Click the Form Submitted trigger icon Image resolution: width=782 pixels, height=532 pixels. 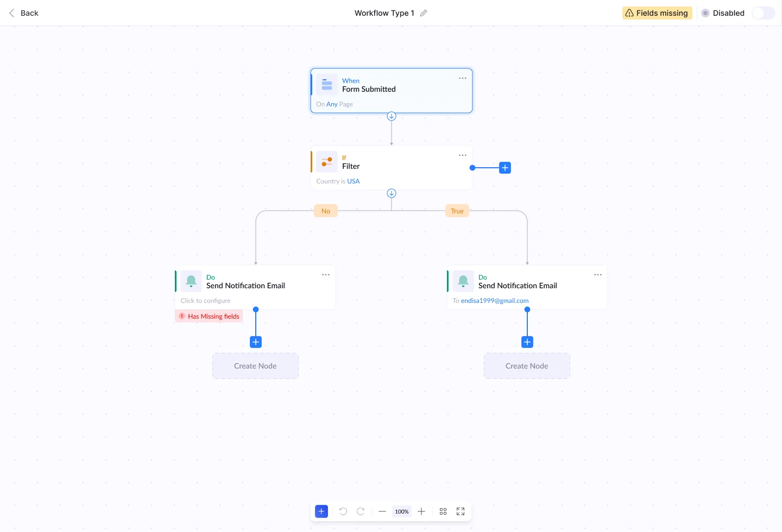click(327, 85)
